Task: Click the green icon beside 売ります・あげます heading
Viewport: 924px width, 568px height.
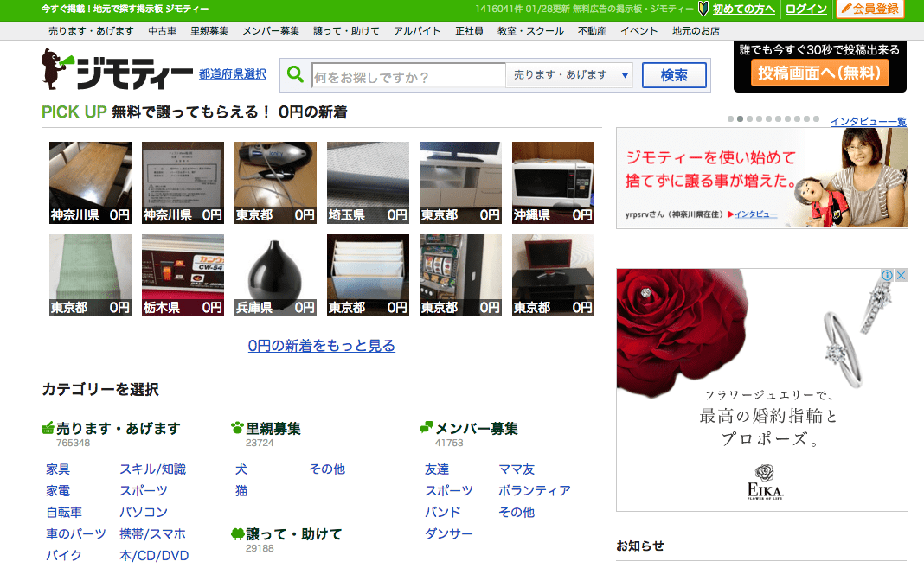Action: (48, 428)
